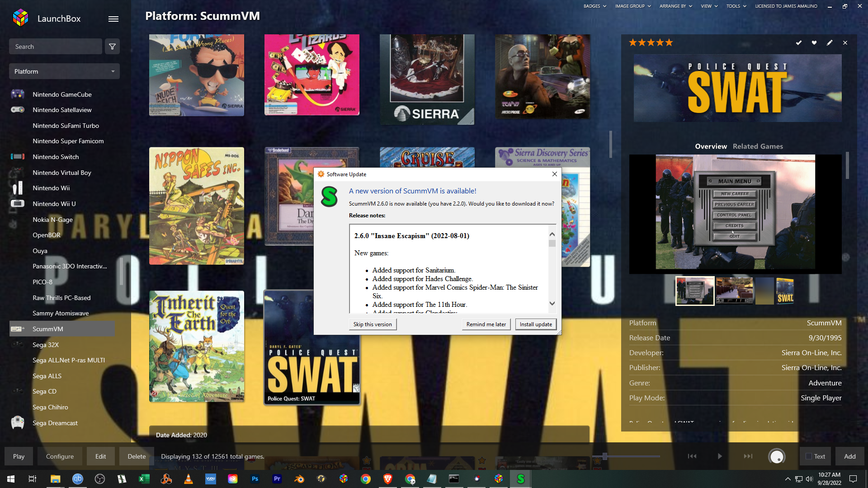The width and height of the screenshot is (868, 488).
Task: Select the Police Quest SWAT game cover
Action: point(312,347)
